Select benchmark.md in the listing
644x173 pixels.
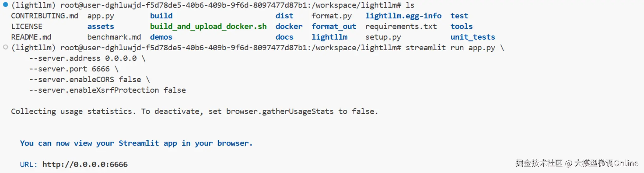tap(114, 37)
